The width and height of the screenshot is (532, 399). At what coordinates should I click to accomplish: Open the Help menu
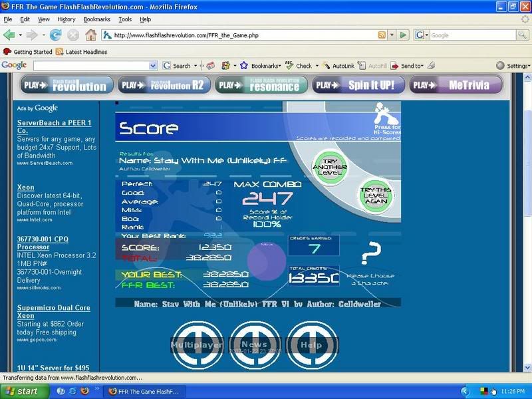[145, 19]
